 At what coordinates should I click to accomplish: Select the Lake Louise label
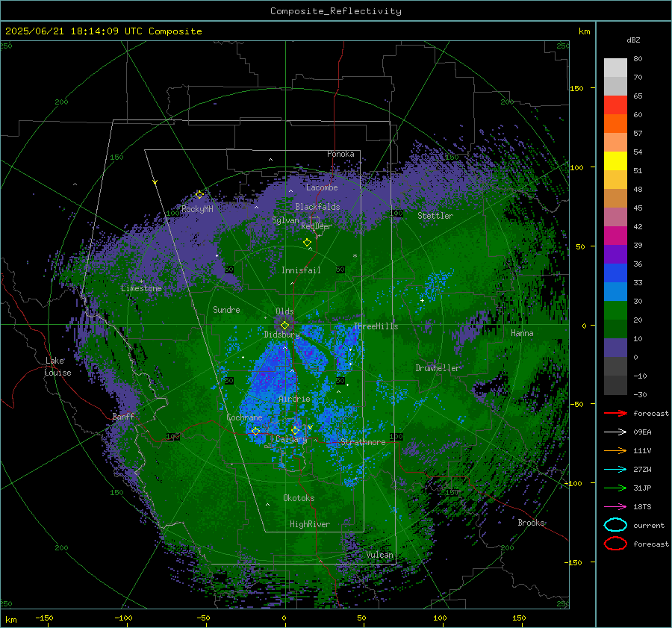click(58, 367)
